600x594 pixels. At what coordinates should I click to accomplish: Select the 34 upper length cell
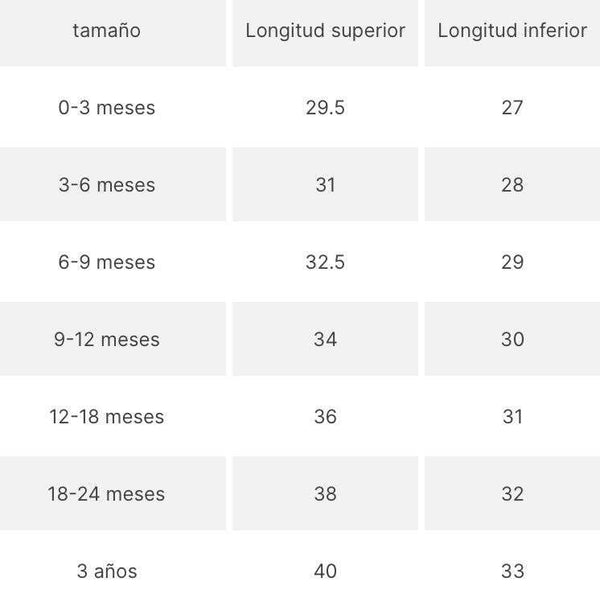(x=325, y=339)
